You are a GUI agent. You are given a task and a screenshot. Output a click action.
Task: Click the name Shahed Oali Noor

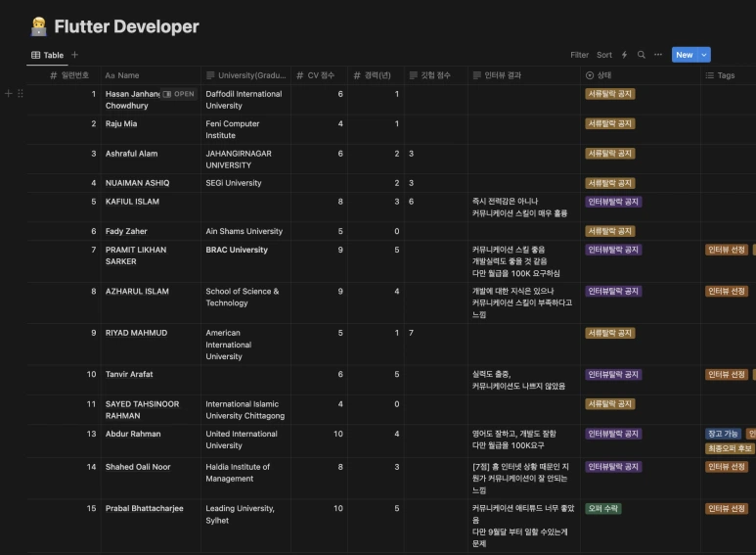[138, 467]
